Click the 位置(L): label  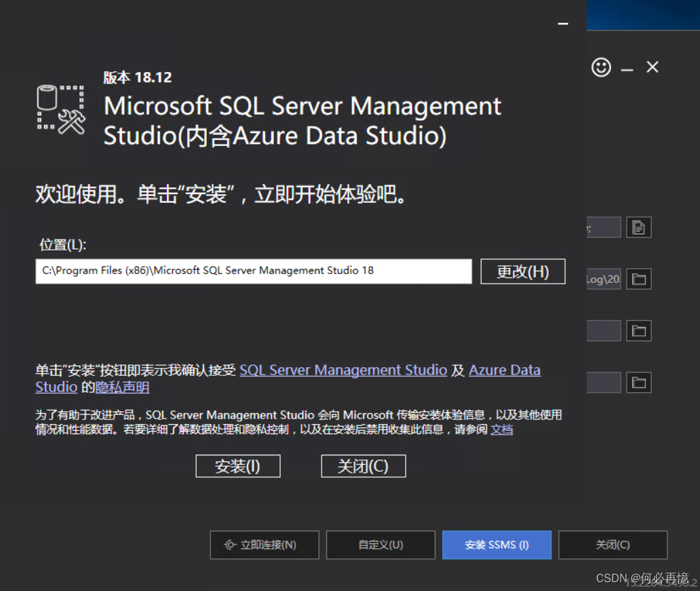(x=63, y=245)
